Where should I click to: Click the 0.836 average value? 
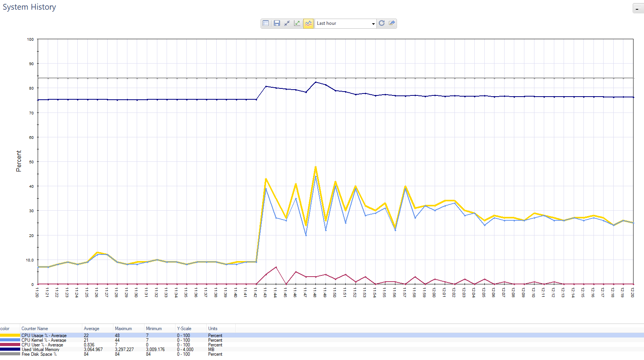coord(89,344)
